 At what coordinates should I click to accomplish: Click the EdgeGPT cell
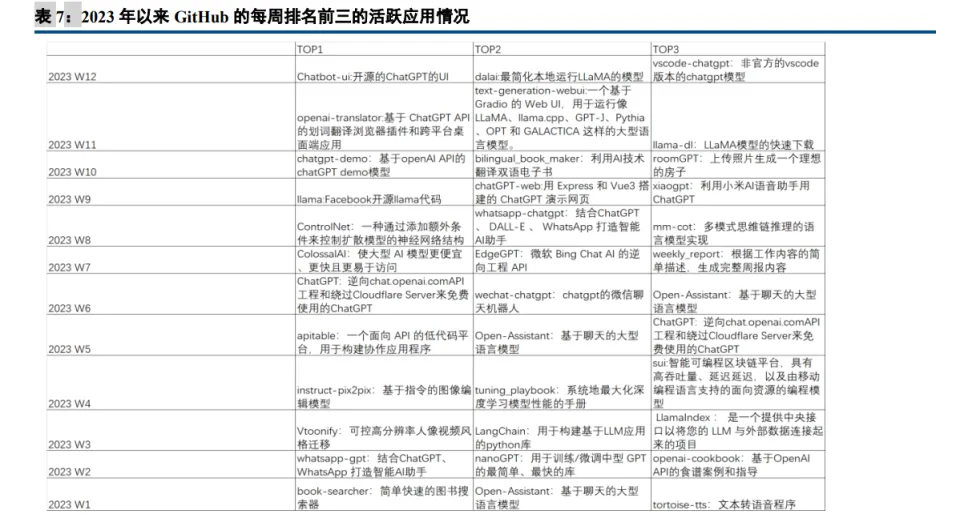(558, 260)
